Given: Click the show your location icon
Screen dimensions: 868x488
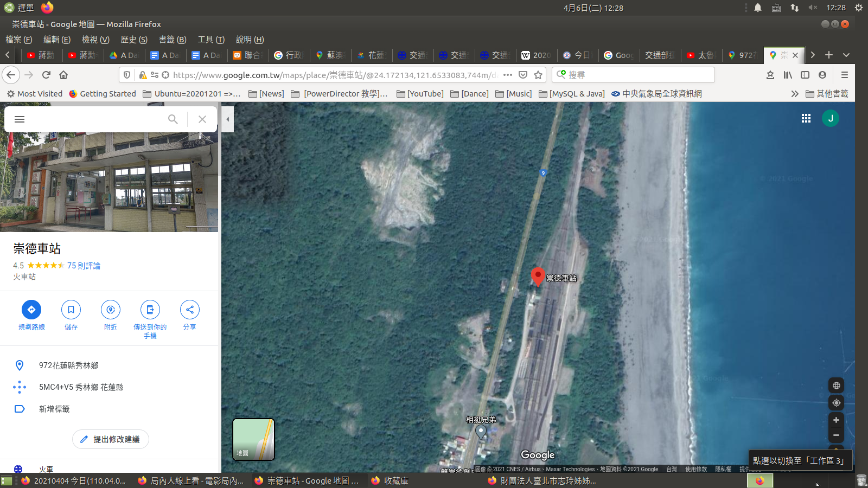Looking at the screenshot, I should [x=836, y=403].
